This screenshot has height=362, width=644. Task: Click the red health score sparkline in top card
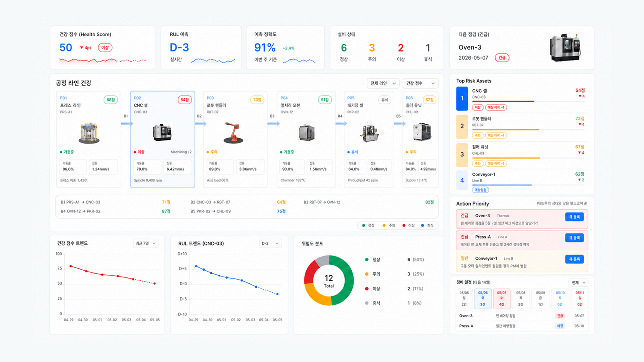click(x=102, y=60)
